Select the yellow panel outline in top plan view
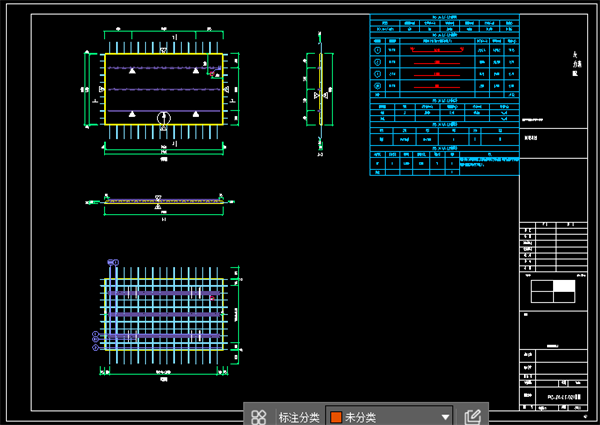This screenshot has width=600, height=425. coord(164,89)
